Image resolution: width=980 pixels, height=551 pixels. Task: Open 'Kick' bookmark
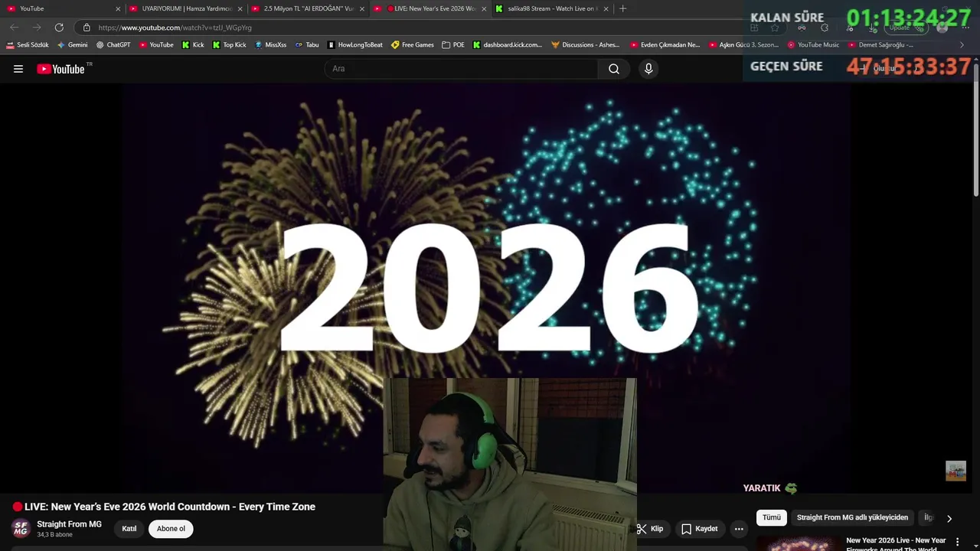tap(193, 45)
